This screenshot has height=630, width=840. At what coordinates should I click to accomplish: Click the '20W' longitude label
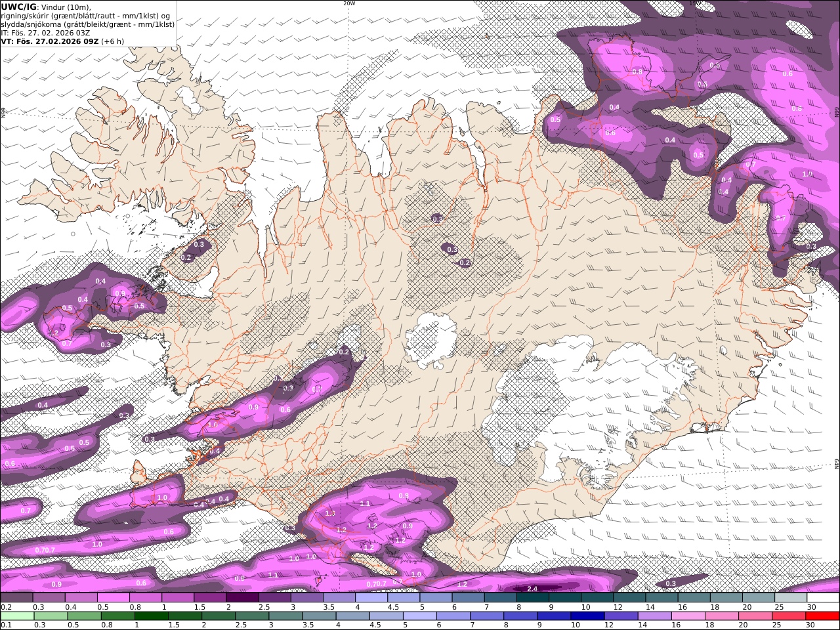[348, 3]
